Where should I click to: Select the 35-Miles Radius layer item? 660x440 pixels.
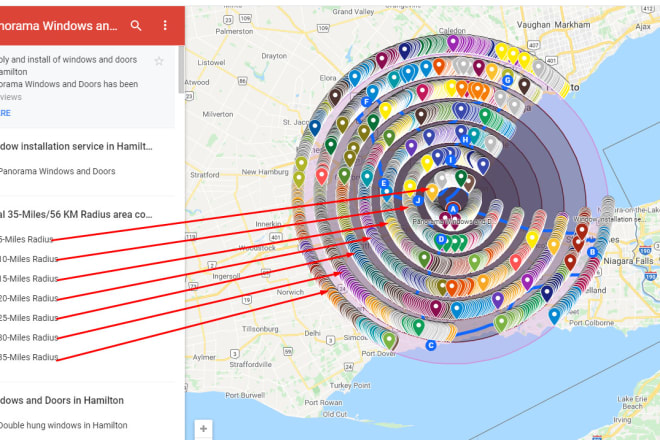(x=29, y=357)
